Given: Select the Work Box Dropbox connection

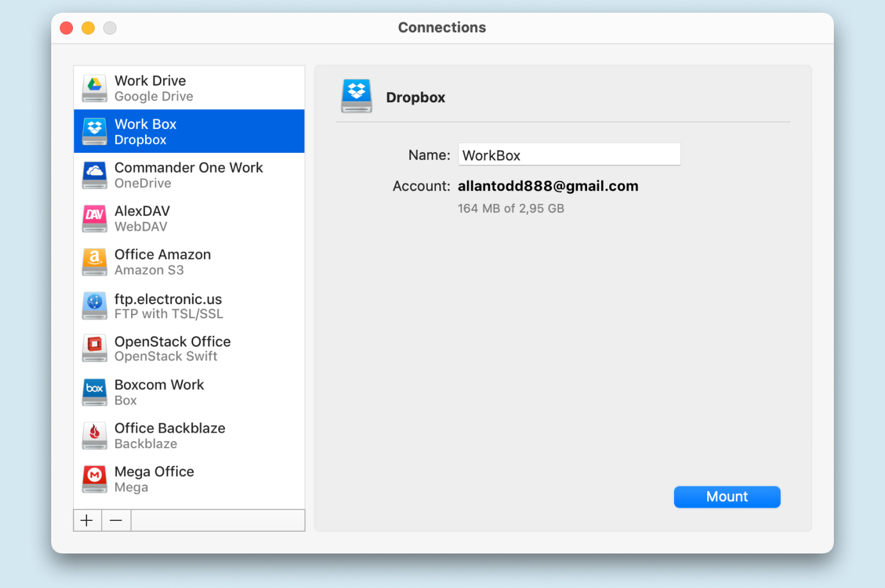Looking at the screenshot, I should click(189, 132).
